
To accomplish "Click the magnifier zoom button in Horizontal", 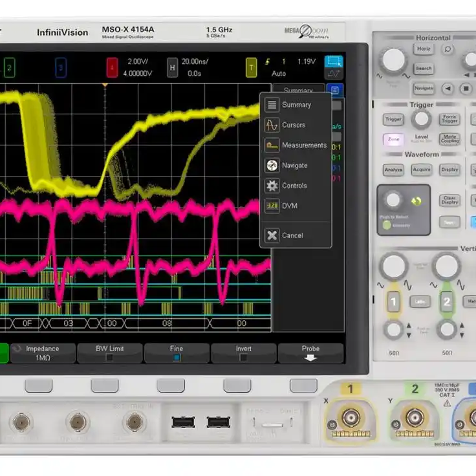I will click(448, 49).
